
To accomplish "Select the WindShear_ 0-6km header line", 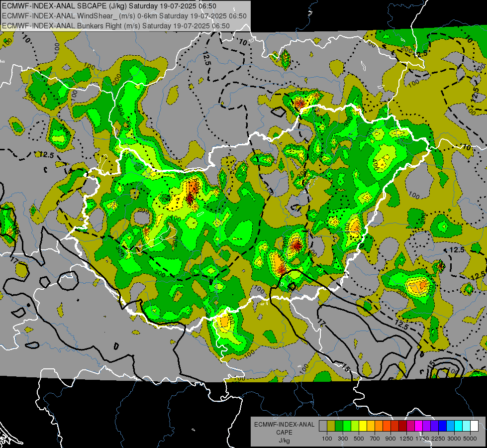I will [x=124, y=16].
